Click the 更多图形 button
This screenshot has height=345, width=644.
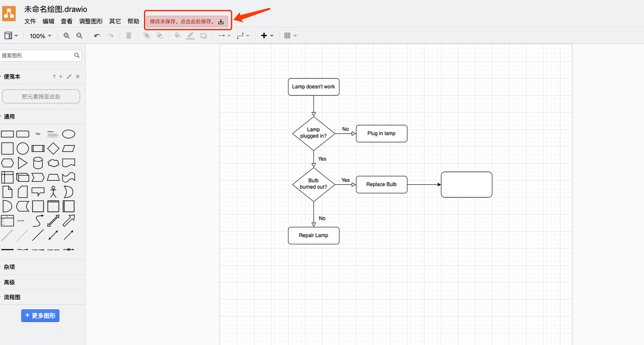pyautogui.click(x=40, y=315)
